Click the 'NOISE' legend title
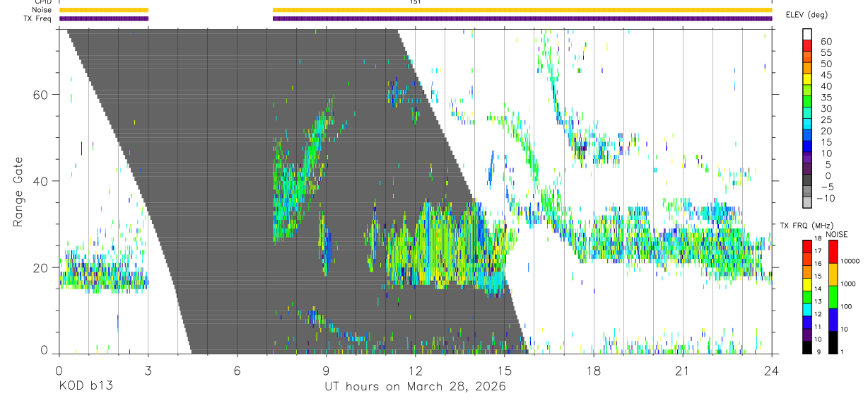868x401 pixels. pyautogui.click(x=836, y=234)
